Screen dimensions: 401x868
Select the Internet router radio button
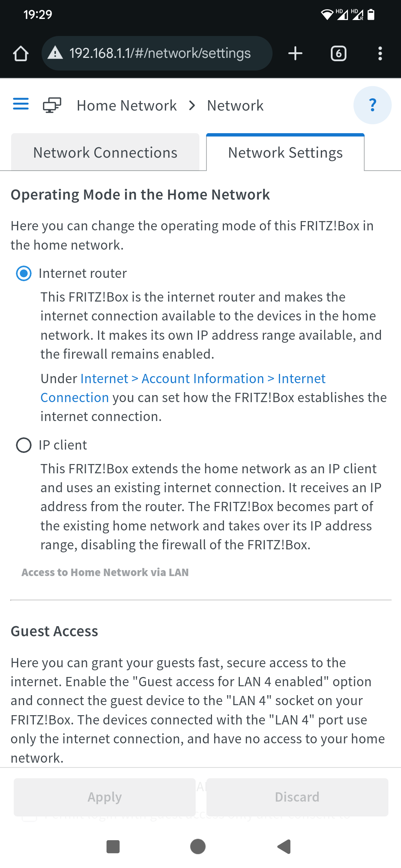(24, 274)
